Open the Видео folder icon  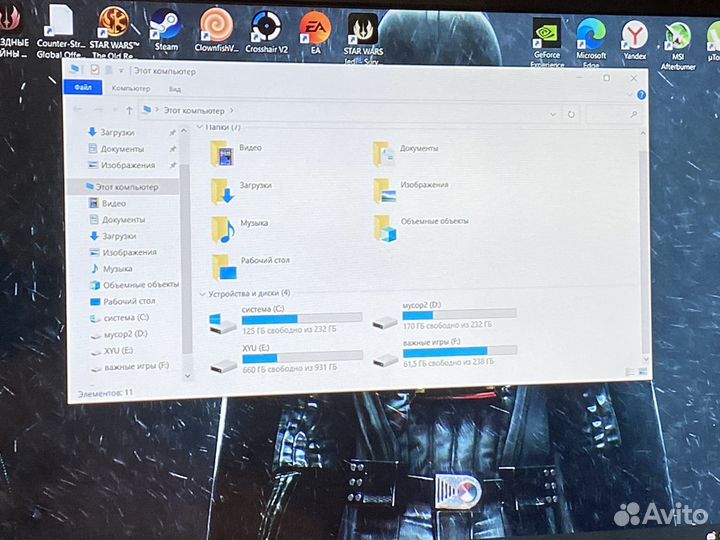click(x=223, y=152)
